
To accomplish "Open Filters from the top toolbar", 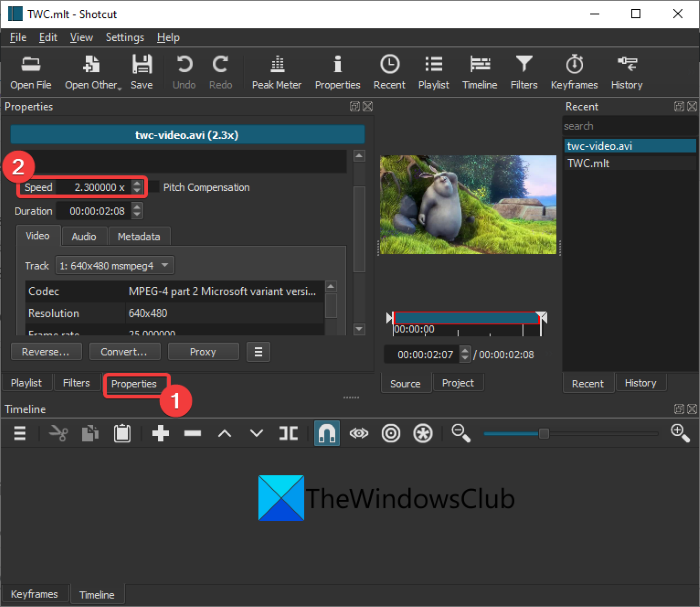I will 524,72.
